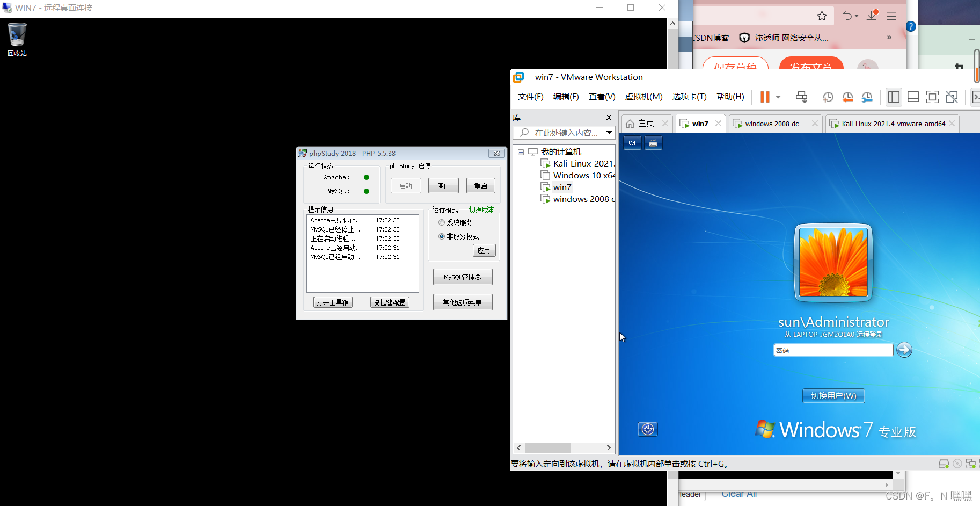Click the 打开工具箱 button
Image resolution: width=980 pixels, height=506 pixels.
(333, 302)
